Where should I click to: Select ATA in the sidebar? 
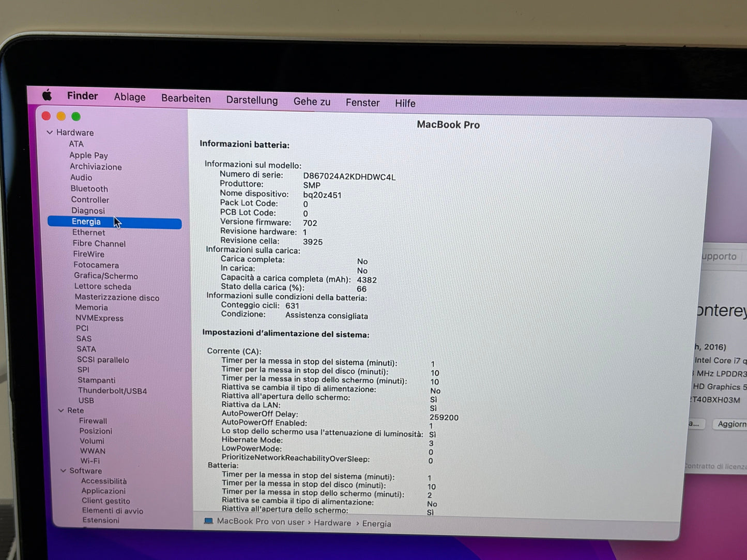[76, 144]
